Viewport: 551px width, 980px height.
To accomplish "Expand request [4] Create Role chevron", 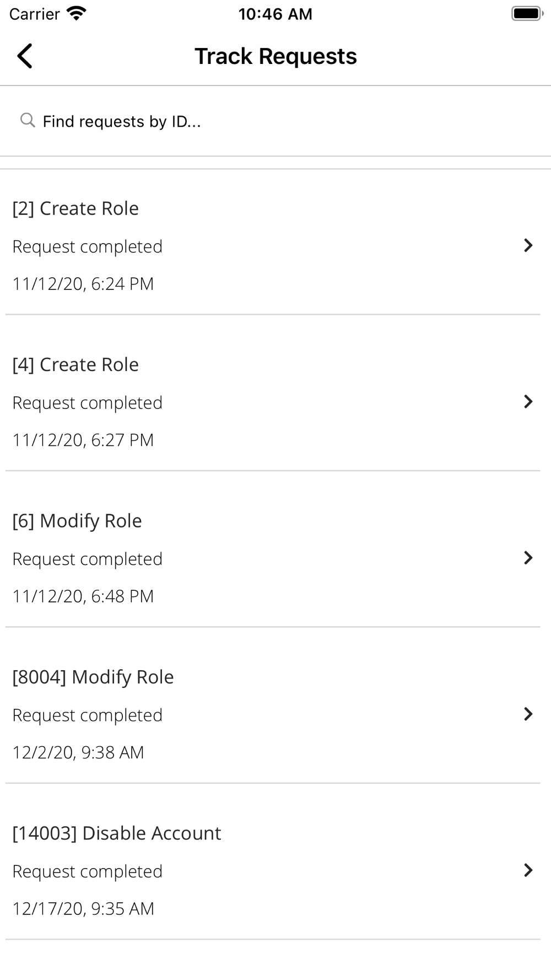I will point(528,401).
